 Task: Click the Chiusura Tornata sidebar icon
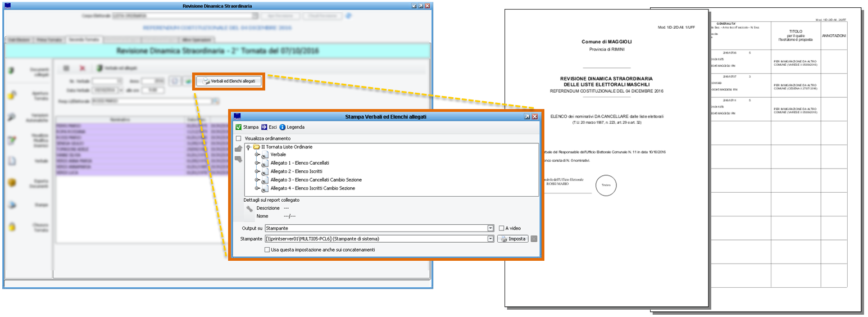click(x=12, y=227)
